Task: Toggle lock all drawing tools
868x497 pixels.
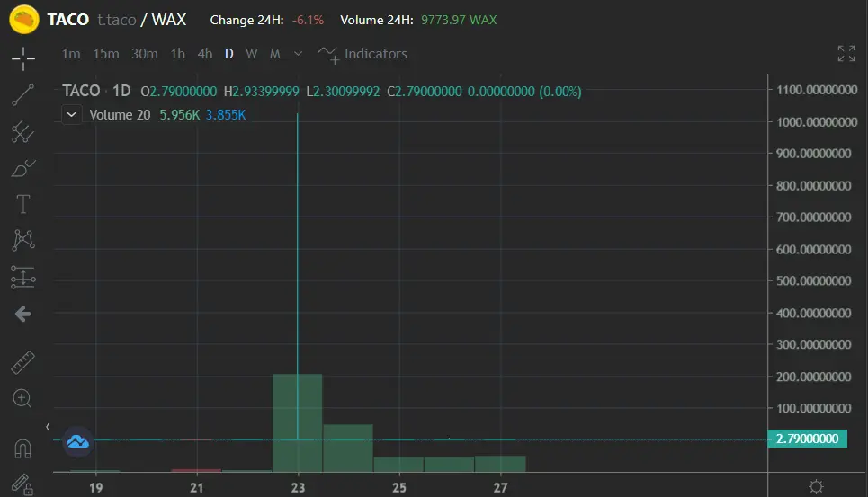Action: tap(22, 484)
